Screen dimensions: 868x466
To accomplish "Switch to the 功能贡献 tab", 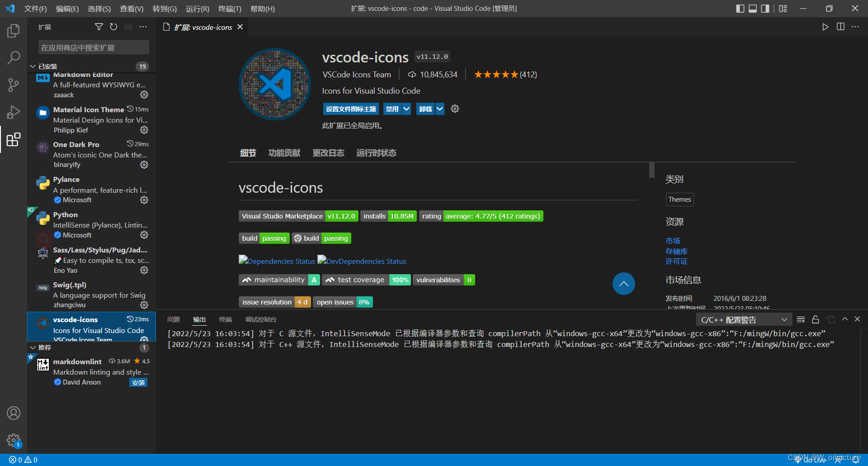I will pos(284,153).
